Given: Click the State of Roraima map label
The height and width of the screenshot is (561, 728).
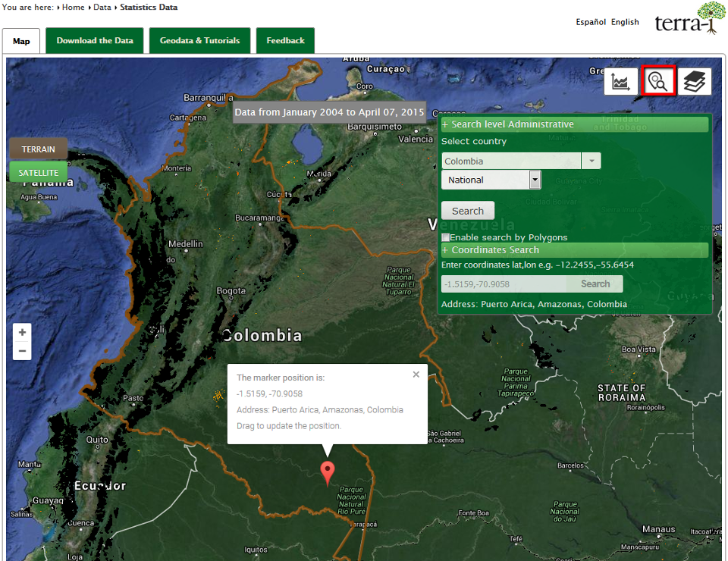Looking at the screenshot, I should pos(622,393).
